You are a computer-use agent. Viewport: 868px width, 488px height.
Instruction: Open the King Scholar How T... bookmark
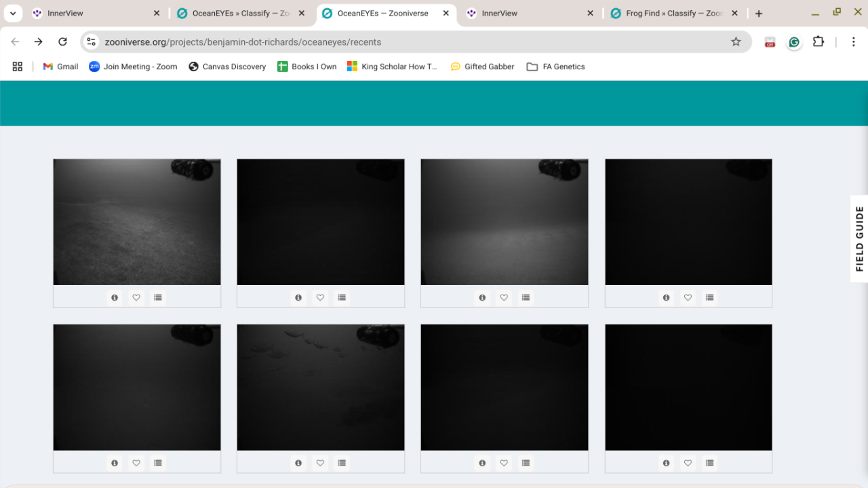tap(392, 67)
